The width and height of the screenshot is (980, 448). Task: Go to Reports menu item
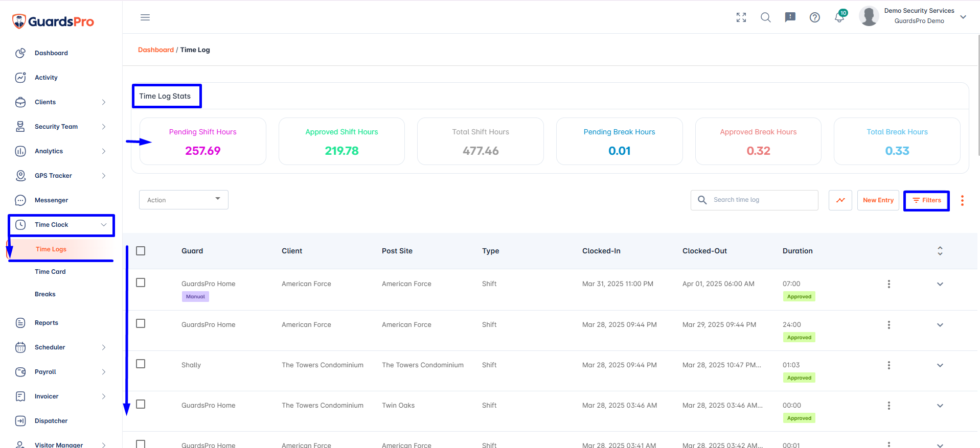click(47, 323)
